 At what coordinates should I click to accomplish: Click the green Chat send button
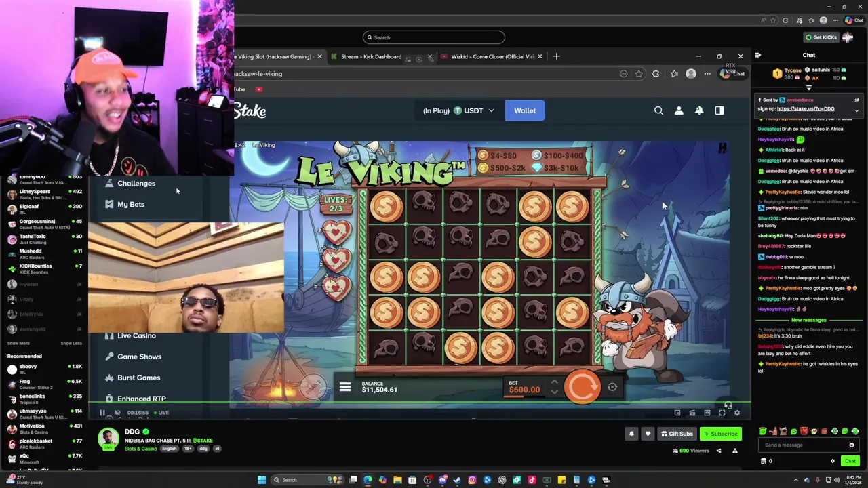point(850,461)
